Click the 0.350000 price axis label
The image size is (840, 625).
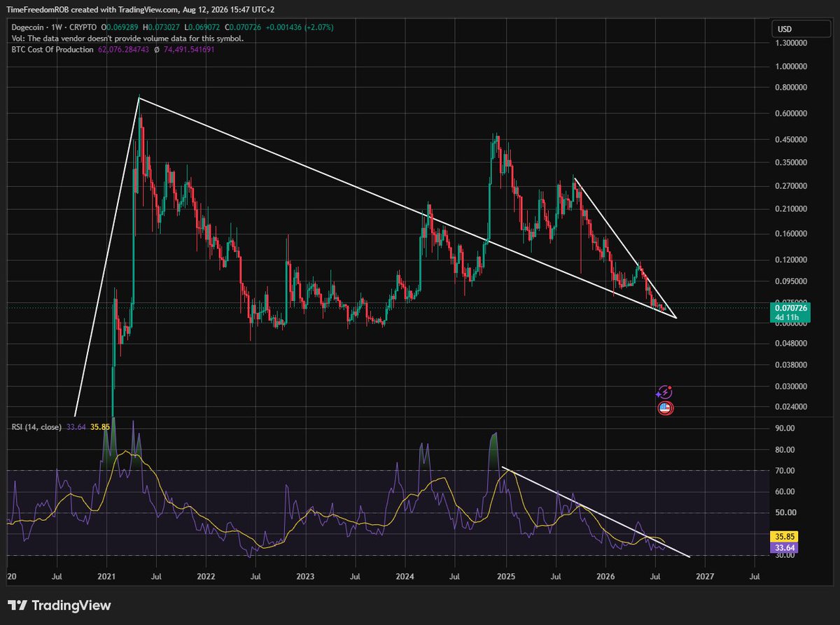point(790,162)
